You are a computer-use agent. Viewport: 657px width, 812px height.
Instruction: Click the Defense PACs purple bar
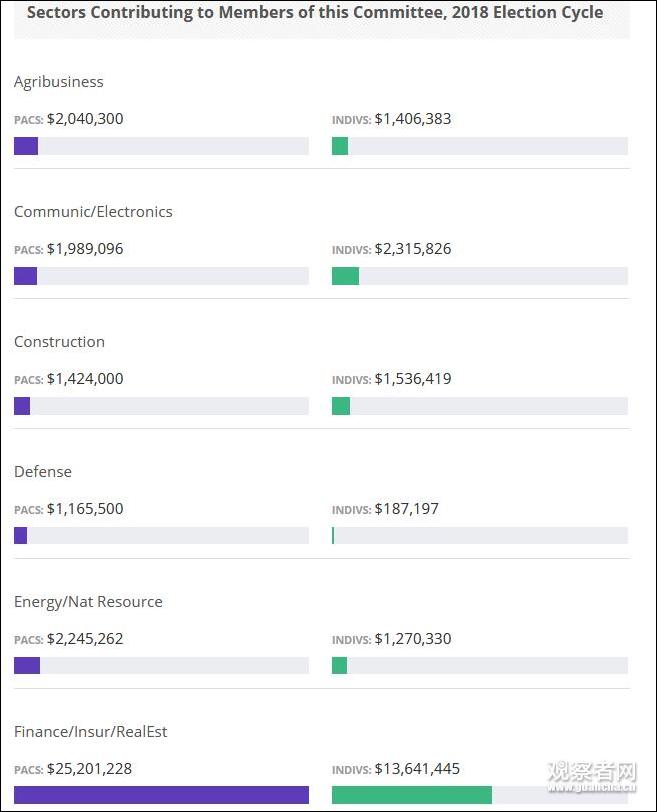[x=20, y=536]
